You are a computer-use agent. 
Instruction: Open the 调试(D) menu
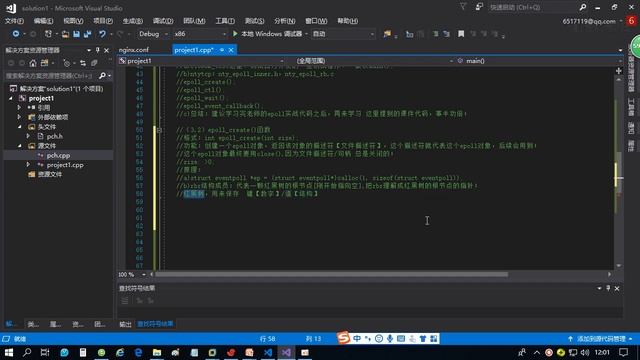coord(163,21)
